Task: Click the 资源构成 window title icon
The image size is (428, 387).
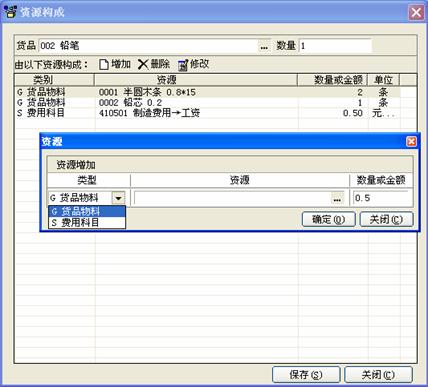Action: [x=10, y=12]
